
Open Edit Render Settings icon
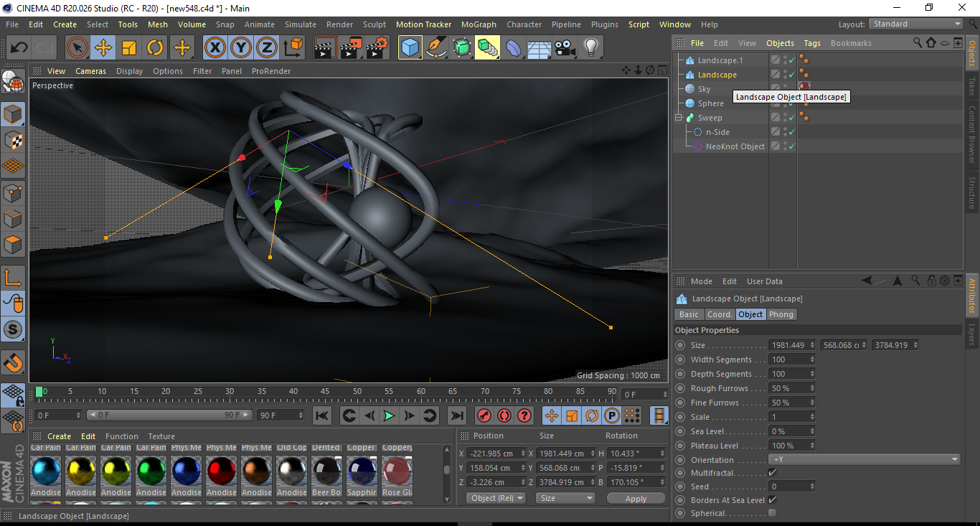(x=377, y=48)
